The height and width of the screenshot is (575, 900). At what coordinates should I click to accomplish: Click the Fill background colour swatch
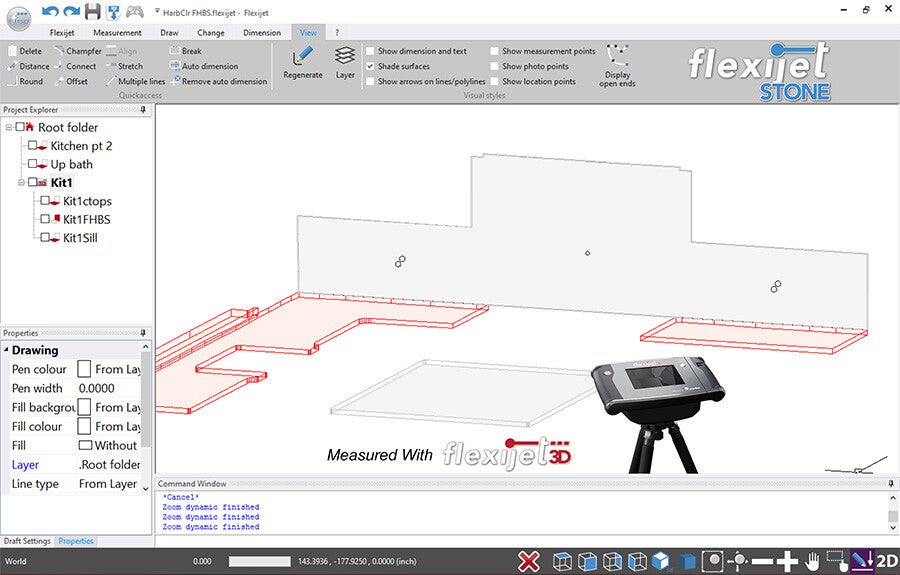click(84, 407)
